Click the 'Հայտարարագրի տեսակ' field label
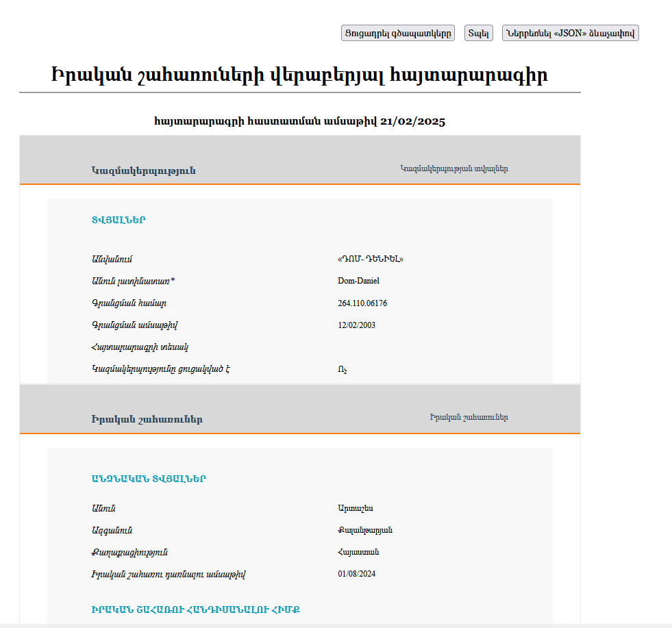Viewport: 672px width, 628px height. [130, 347]
